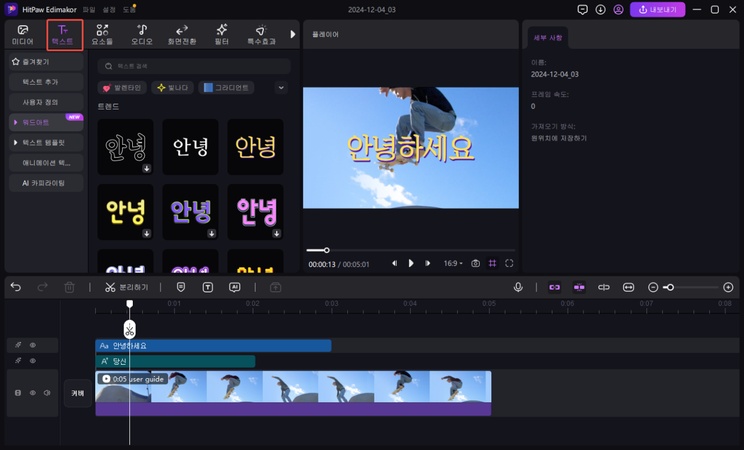744x450 pixels.
Task: Undo the last action
Action: pyautogui.click(x=16, y=287)
